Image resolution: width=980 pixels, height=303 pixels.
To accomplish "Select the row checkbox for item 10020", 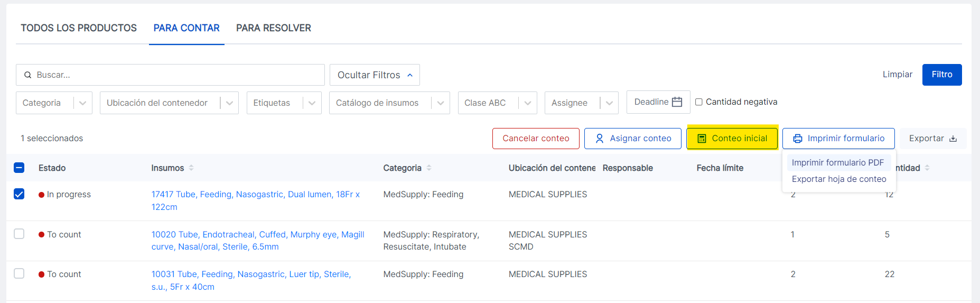I will point(19,234).
